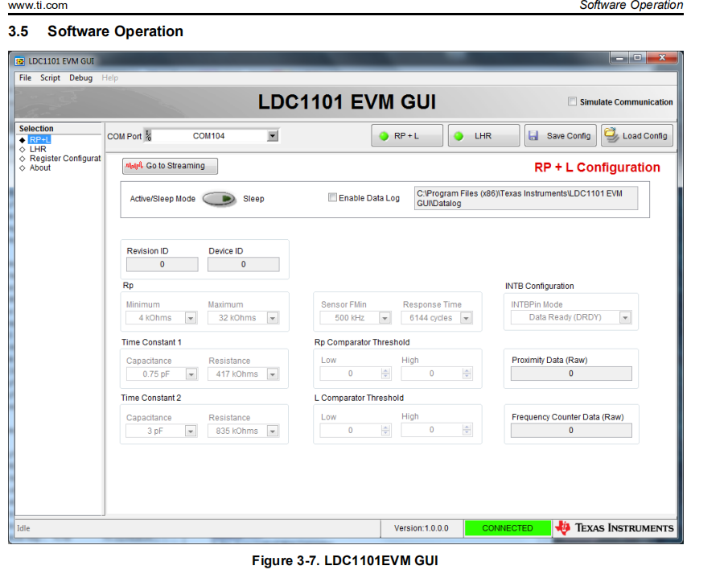Click the Version:1.0.0.0 status text

point(421,528)
